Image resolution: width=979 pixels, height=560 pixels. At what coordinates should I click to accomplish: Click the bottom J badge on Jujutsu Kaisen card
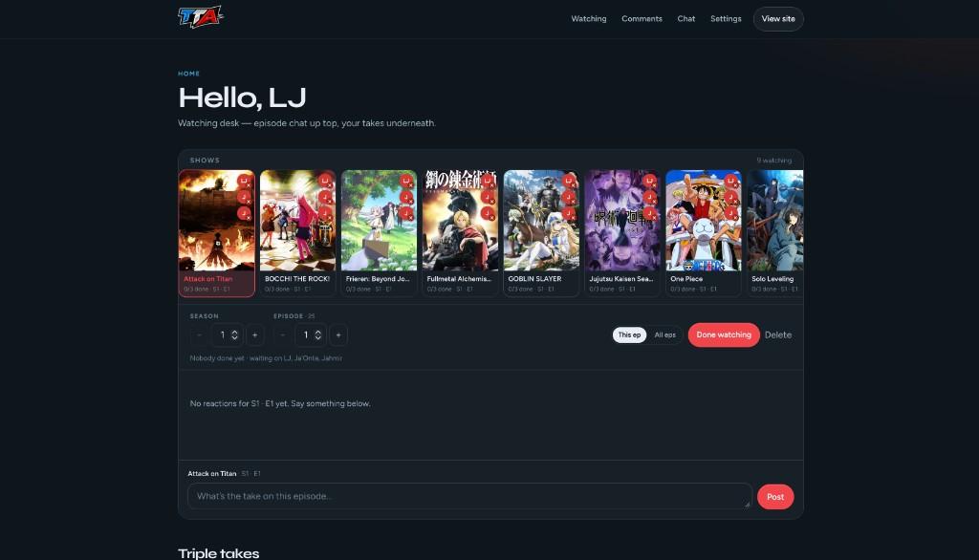pyautogui.click(x=650, y=213)
